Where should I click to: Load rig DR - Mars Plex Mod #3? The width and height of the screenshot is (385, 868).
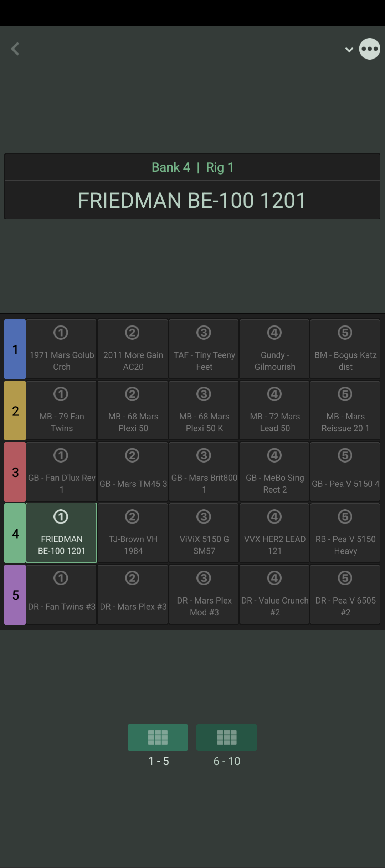[204, 595]
